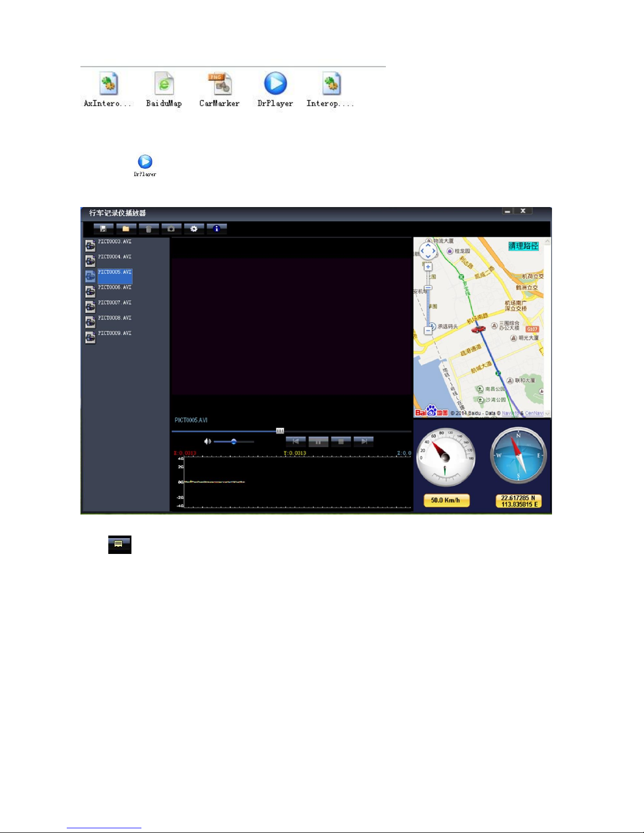Click the video file icon beside PICT0003.AVI
Image resolution: width=644 pixels, height=833 pixels.
tap(90, 245)
